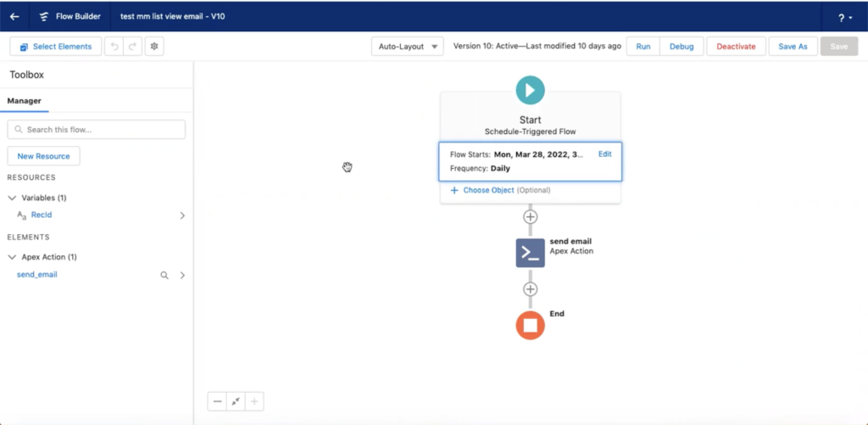Click the redo arrow button
868x425 pixels.
click(132, 47)
